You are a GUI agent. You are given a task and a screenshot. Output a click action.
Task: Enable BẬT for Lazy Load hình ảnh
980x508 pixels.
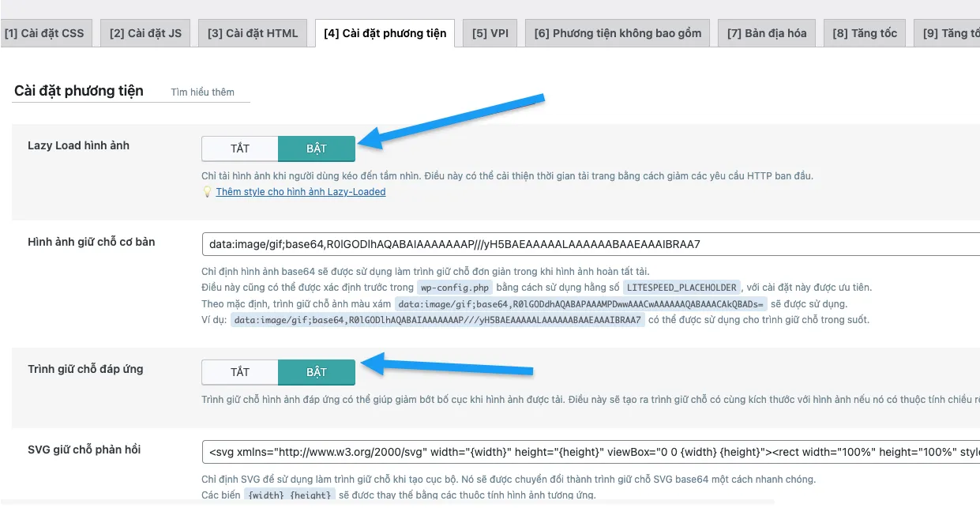pyautogui.click(x=316, y=148)
